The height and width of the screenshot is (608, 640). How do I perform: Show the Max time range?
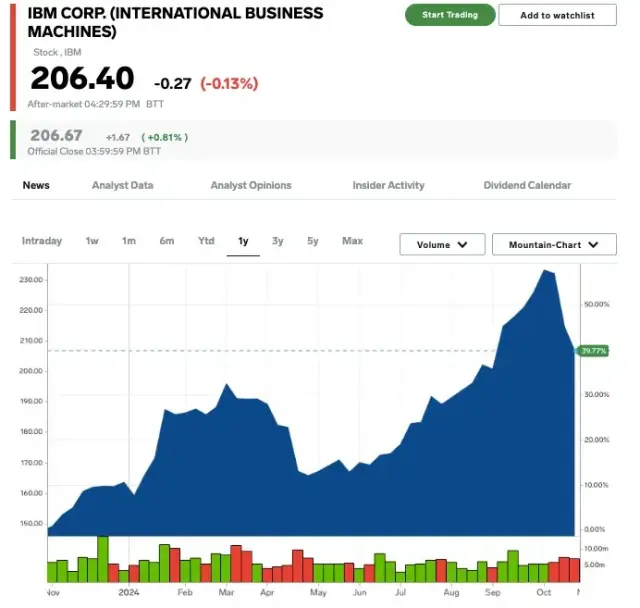point(352,241)
